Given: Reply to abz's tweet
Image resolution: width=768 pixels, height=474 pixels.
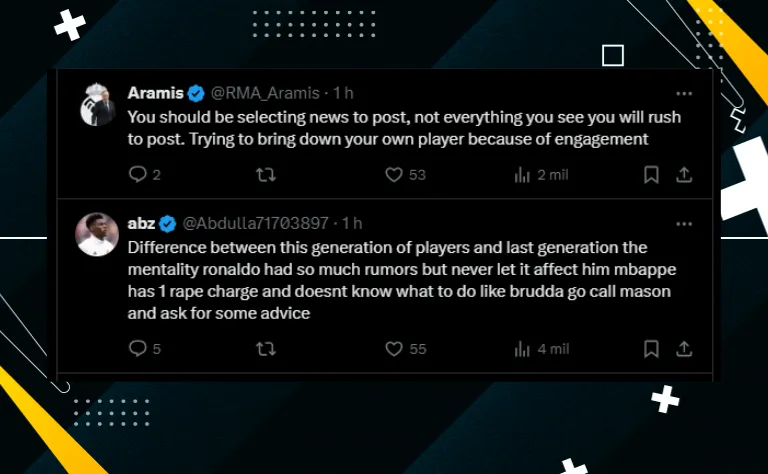Looking at the screenshot, I should pyautogui.click(x=138, y=349).
